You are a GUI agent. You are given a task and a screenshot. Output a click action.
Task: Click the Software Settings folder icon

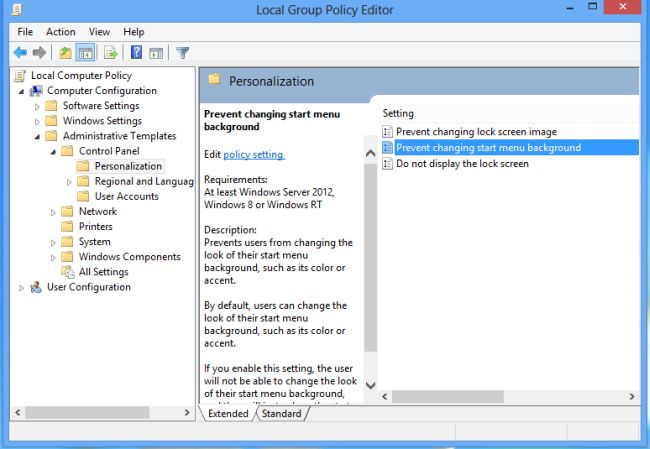coord(51,106)
